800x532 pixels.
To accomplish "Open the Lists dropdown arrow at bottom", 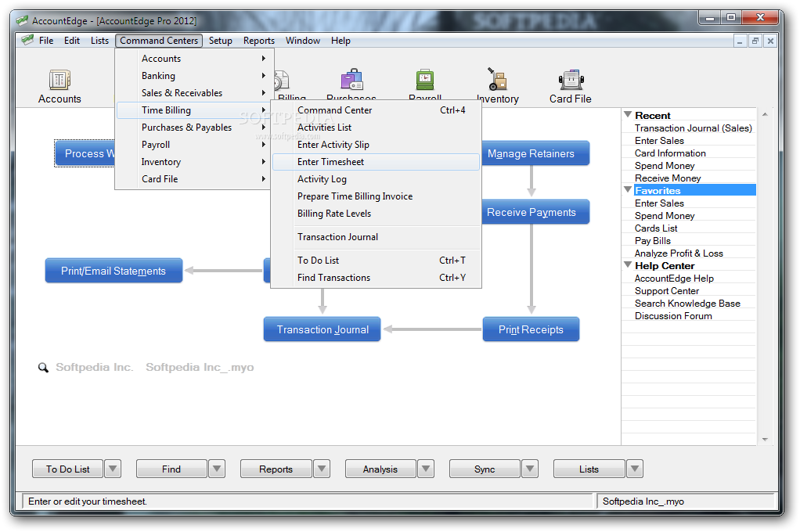I will pyautogui.click(x=634, y=469).
